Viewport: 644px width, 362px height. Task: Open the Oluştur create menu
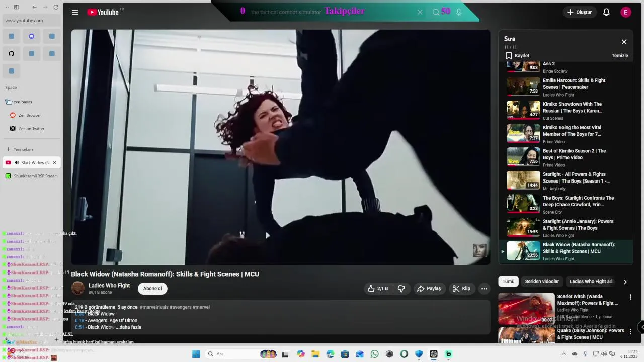click(580, 12)
